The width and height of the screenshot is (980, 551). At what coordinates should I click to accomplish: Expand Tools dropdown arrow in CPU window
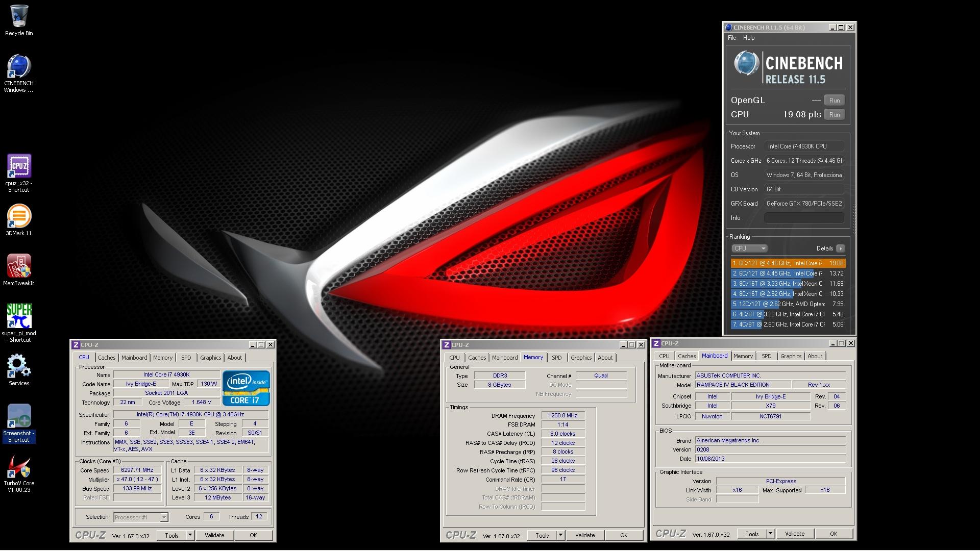tap(190, 535)
